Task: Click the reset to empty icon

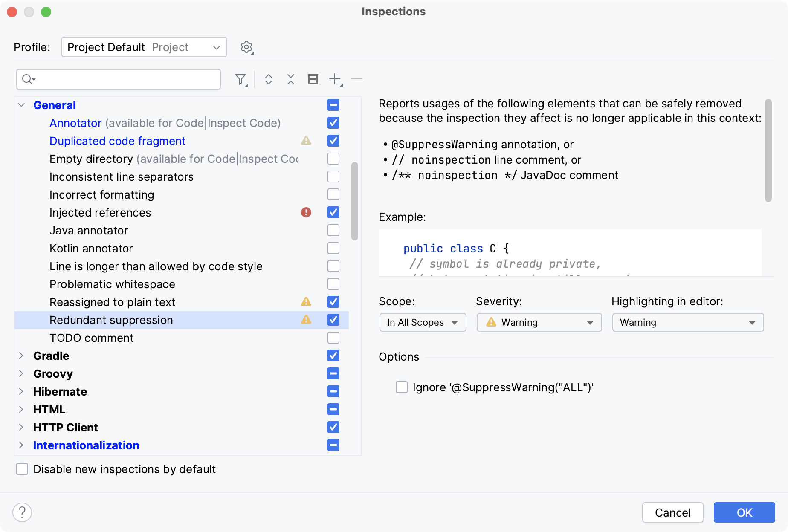Action: pos(313,79)
